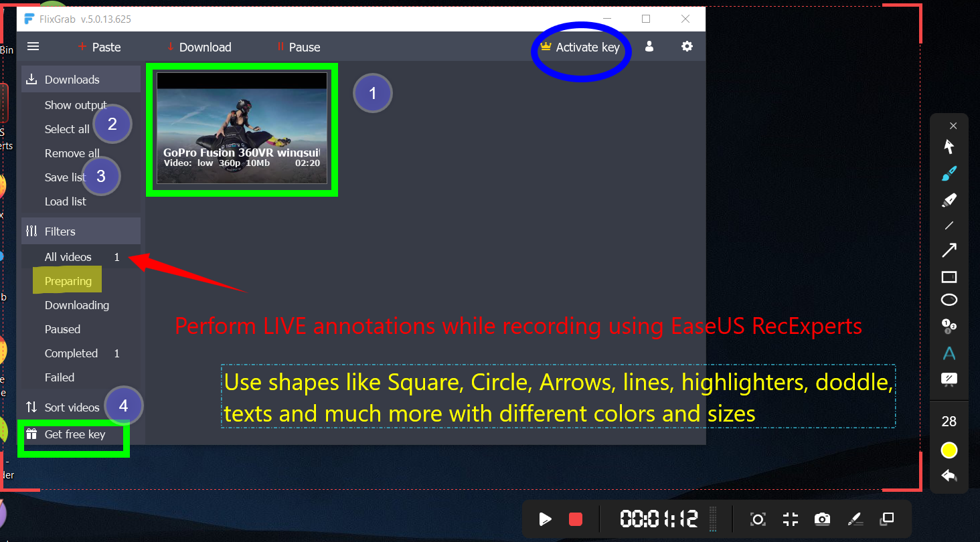The height and width of the screenshot is (542, 980).
Task: Stop the recording with red square
Action: [576, 519]
